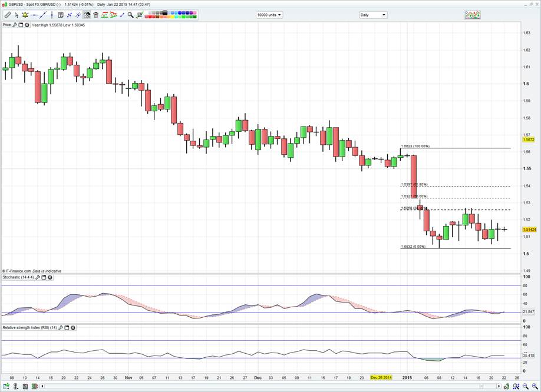
Task: Select the vertical line drawing tool
Action: (x=52, y=15)
